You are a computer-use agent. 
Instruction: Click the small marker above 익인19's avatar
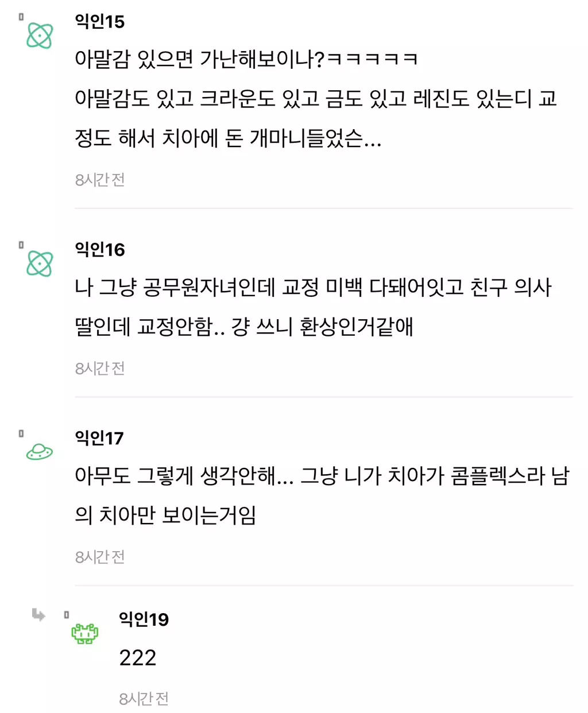pyautogui.click(x=67, y=615)
